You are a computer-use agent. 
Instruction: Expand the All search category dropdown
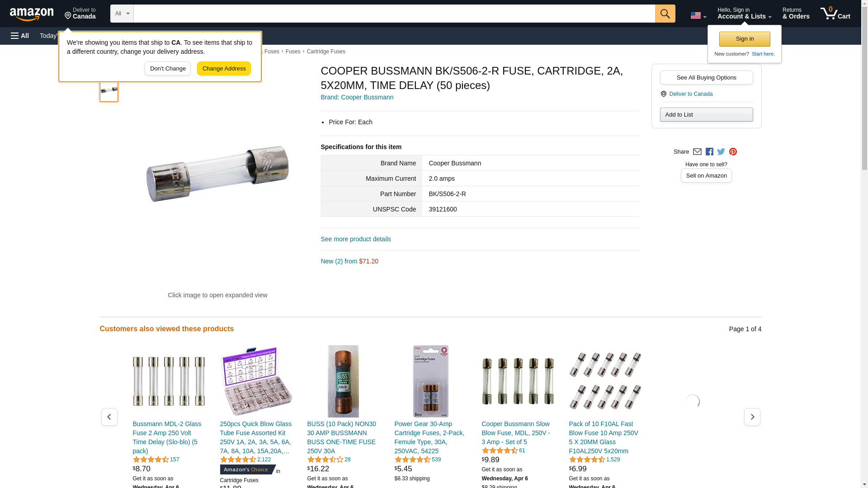click(x=122, y=14)
